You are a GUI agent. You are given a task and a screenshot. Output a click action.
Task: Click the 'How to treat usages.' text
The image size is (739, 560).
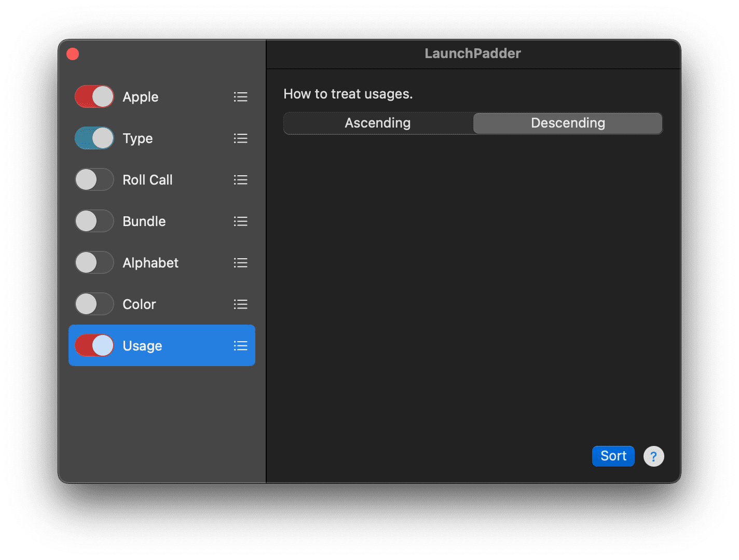tap(348, 94)
